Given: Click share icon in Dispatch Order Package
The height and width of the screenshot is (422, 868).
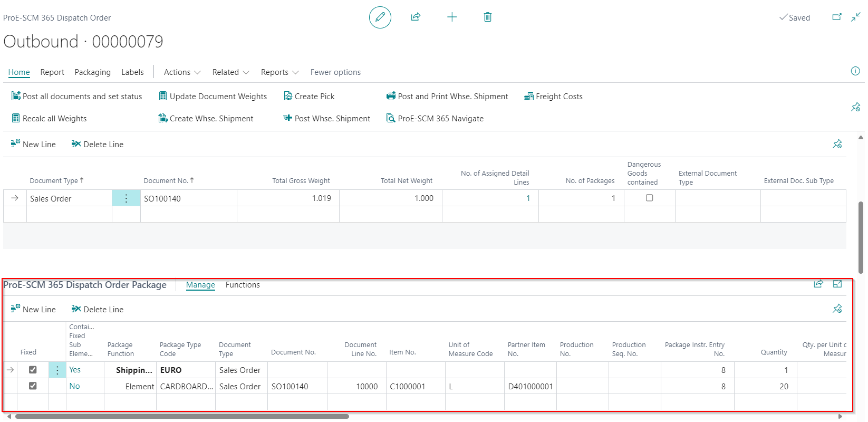Looking at the screenshot, I should coord(818,284).
